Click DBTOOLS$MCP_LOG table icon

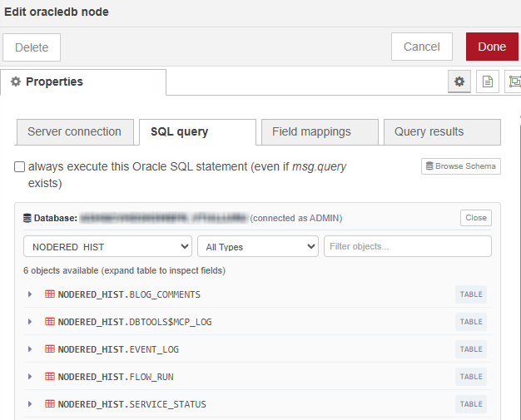click(x=50, y=321)
